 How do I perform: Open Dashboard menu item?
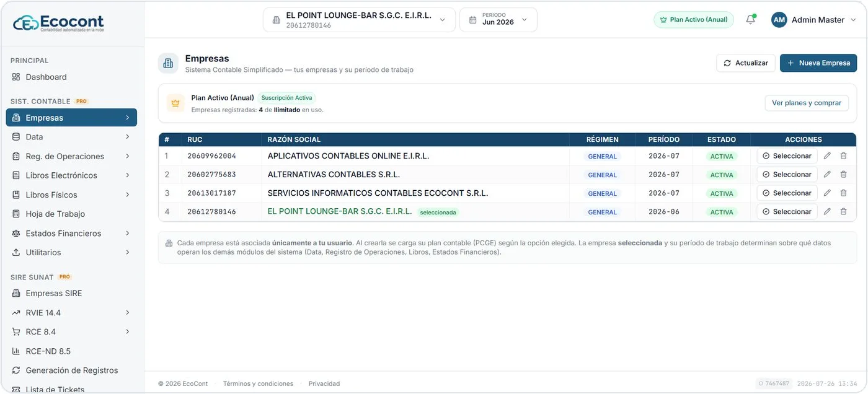pyautogui.click(x=71, y=77)
